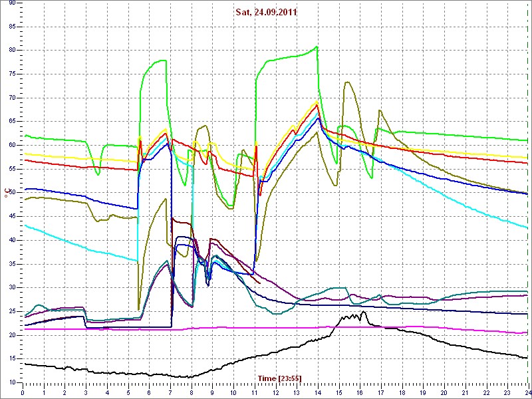Select the 85 label on the temperature axis
The width and height of the screenshot is (532, 399).
click(x=11, y=27)
